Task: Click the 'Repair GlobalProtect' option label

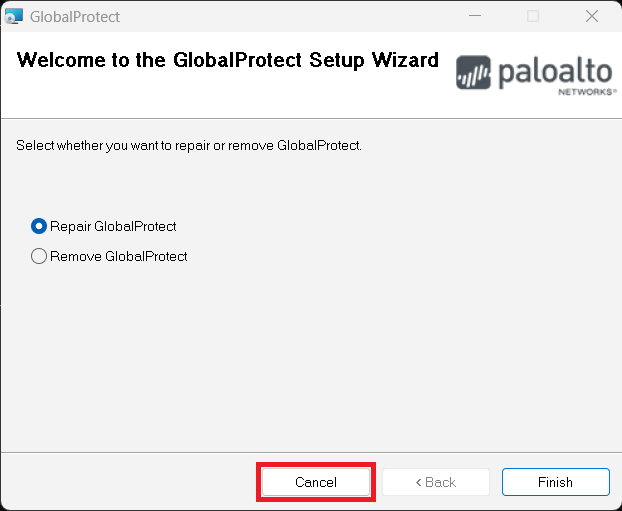Action: 113,226
